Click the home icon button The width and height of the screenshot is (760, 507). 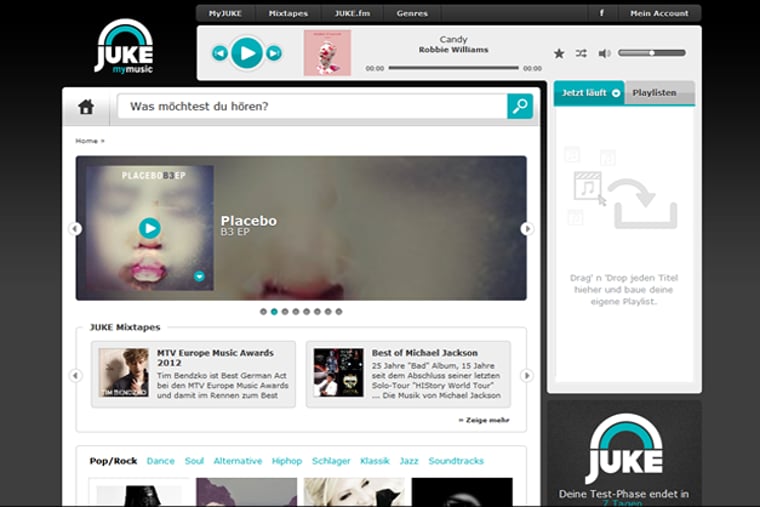(x=86, y=107)
